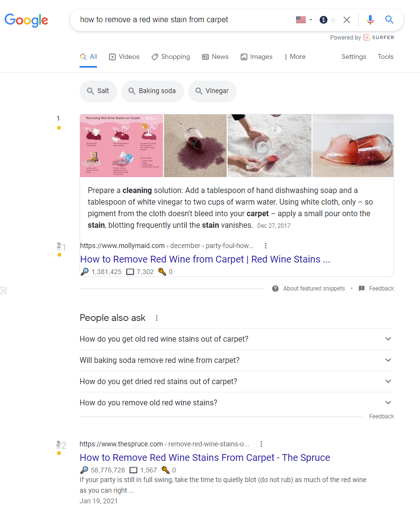The image size is (420, 512).
Task: Click the spilled wine glass thumbnail in the snippet
Action: coord(195,145)
